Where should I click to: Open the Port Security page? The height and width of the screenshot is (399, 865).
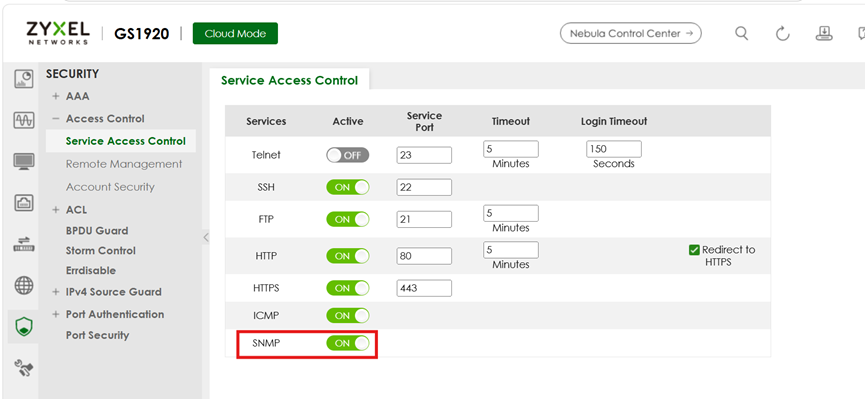tap(97, 336)
